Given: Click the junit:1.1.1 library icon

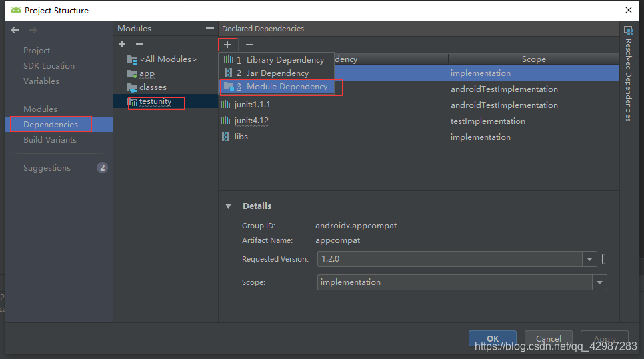Looking at the screenshot, I should pos(225,104).
